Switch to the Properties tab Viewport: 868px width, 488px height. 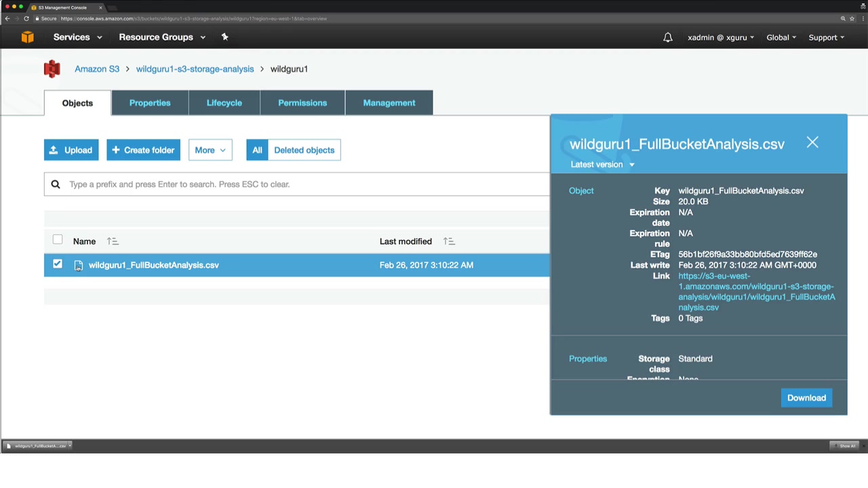[x=150, y=103]
